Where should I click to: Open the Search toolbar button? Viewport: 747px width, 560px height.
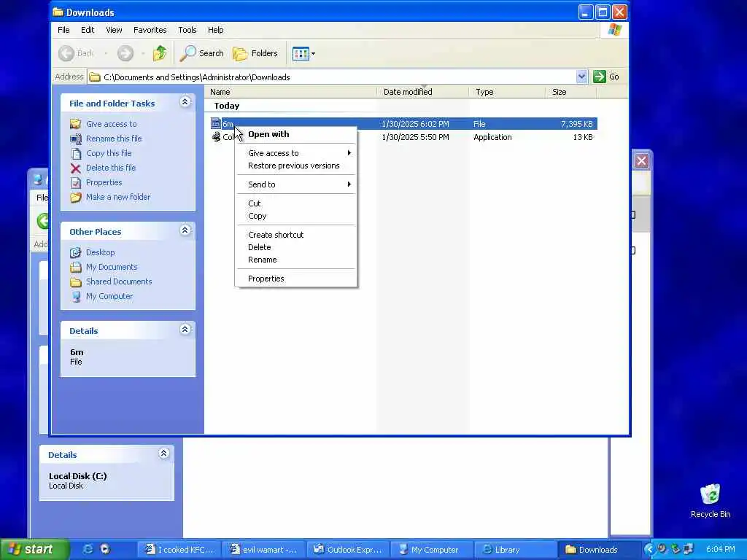[202, 53]
